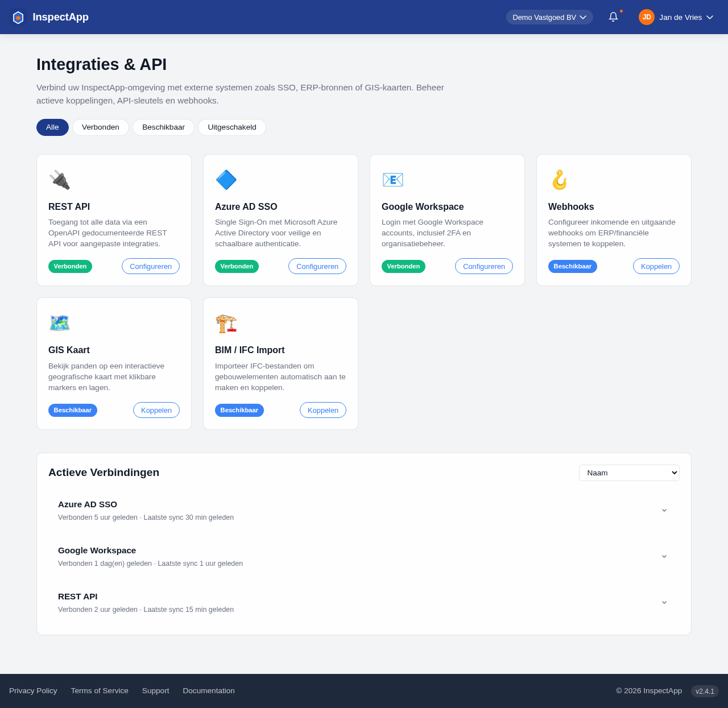Click the GIS Kaart map icon
This screenshot has height=708, width=728.
(59, 323)
